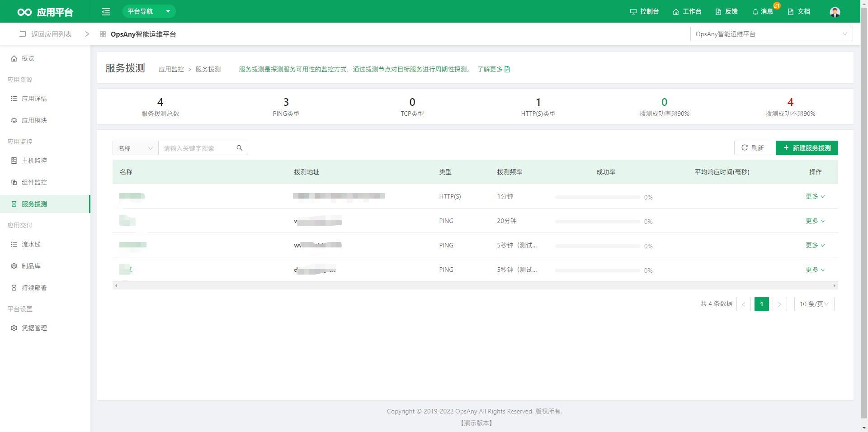868x432 pixels.
Task: Click the 刷新 refresh button
Action: [x=753, y=148]
